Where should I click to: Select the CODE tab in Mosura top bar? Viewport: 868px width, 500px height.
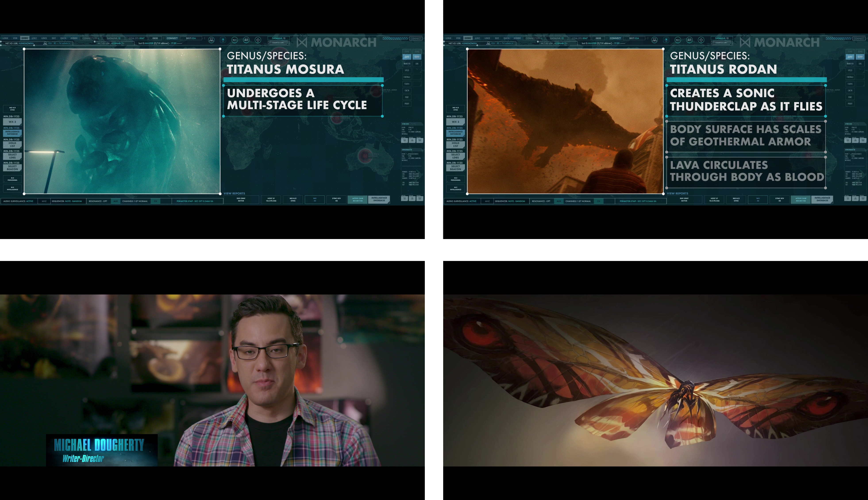[25, 38]
